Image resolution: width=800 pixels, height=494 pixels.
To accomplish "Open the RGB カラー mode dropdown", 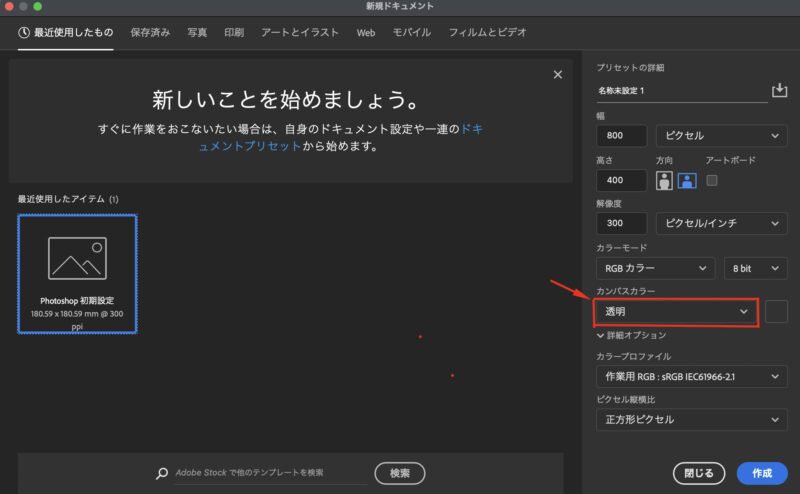I will point(655,268).
